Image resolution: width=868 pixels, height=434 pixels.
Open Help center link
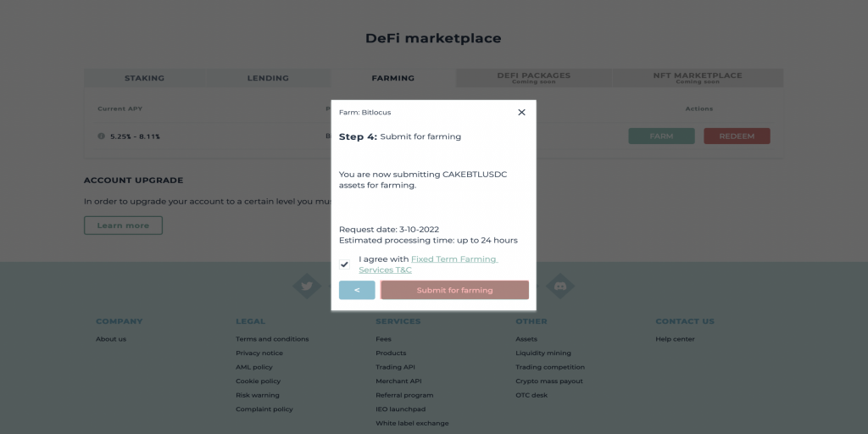click(x=675, y=339)
